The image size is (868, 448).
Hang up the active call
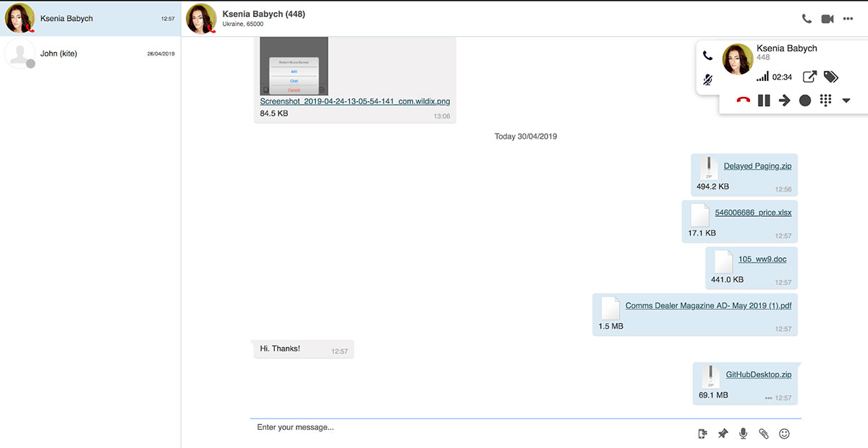click(x=742, y=100)
